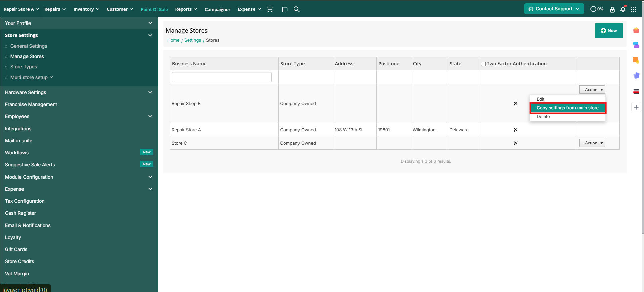Click X mark in Repair Shop B row
The width and height of the screenshot is (644, 292).
515,104
